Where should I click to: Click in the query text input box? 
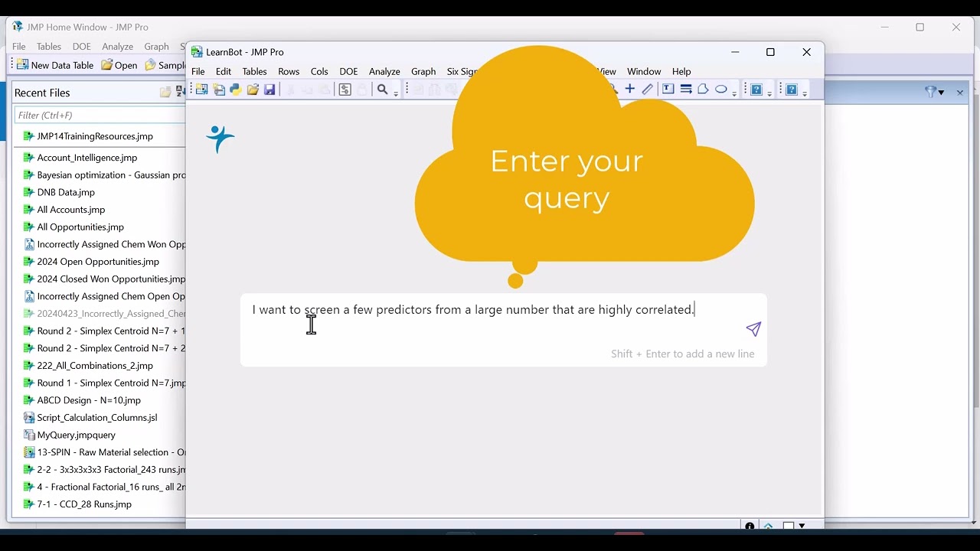point(504,330)
